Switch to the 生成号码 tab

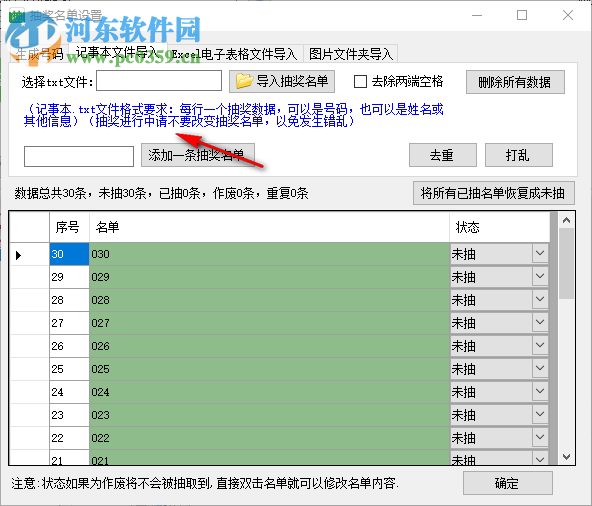click(x=39, y=54)
